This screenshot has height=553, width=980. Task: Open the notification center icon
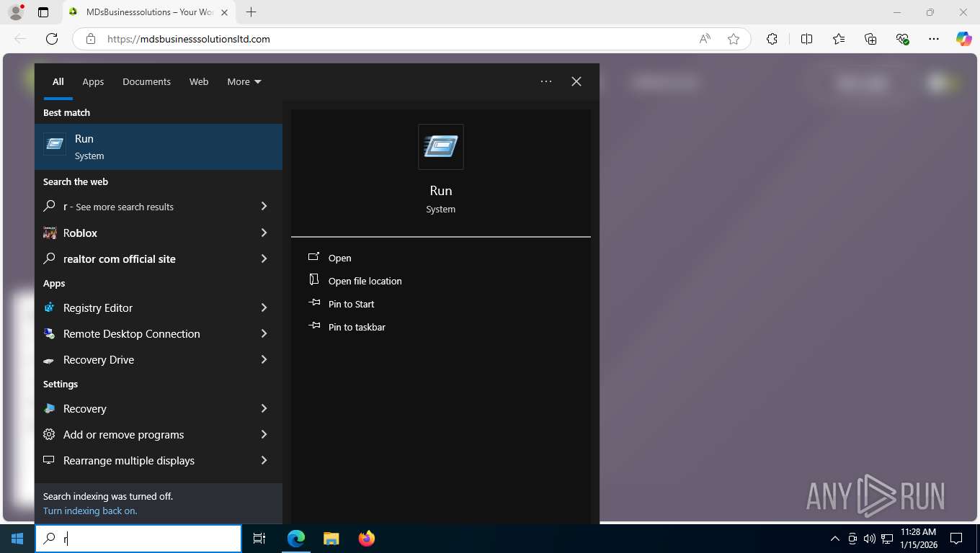[x=956, y=539]
